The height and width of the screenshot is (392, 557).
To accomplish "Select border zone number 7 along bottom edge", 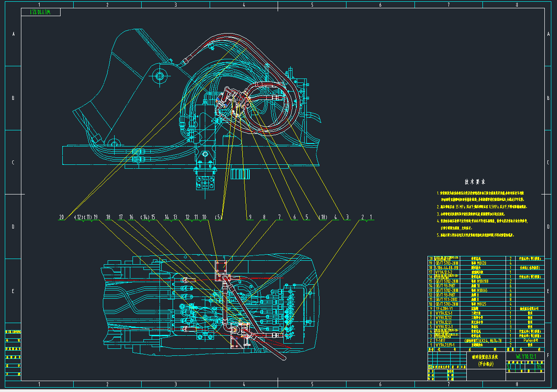I will pos(448,384).
